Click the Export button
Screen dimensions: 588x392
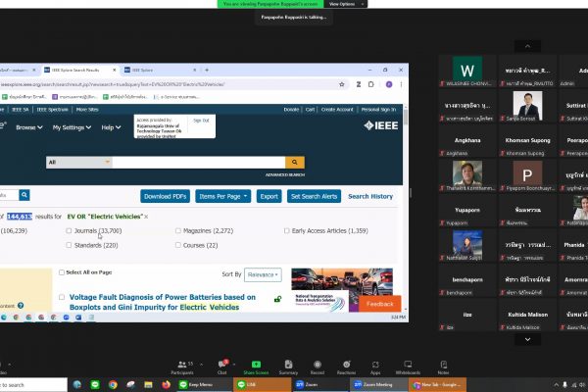(269, 196)
